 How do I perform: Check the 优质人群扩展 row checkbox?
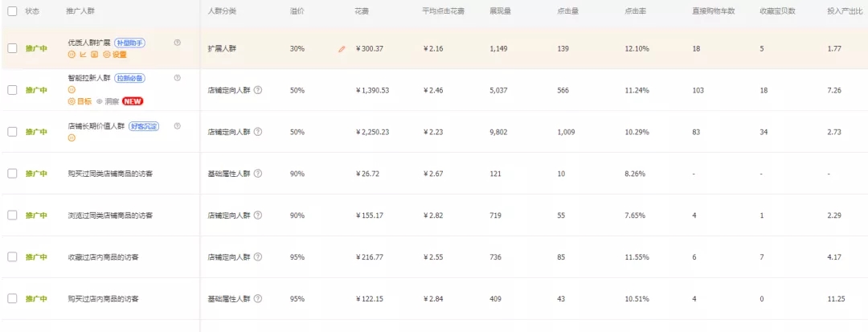click(12, 48)
